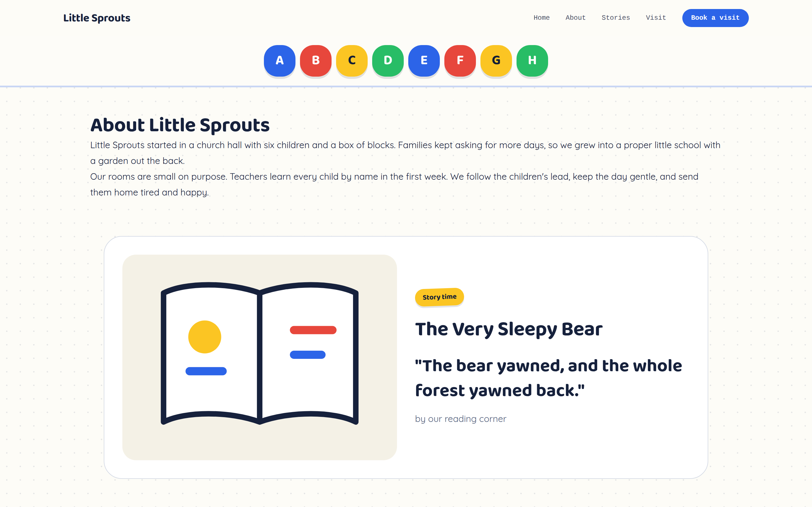812x507 pixels.
Task: Click the yellow sun circle in book
Action: click(x=205, y=337)
